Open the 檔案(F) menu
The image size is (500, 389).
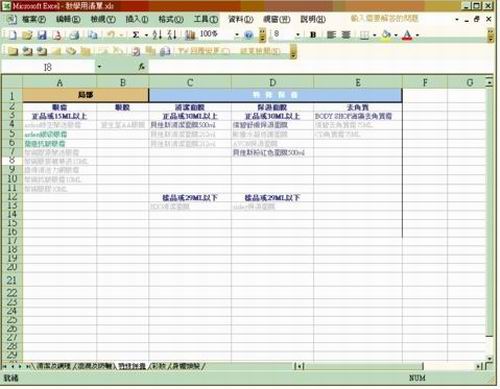34,19
